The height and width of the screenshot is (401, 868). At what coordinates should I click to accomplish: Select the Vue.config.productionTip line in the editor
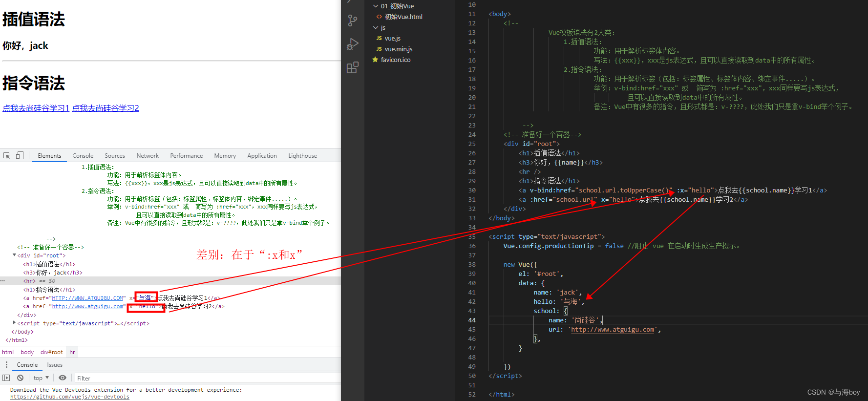622,246
